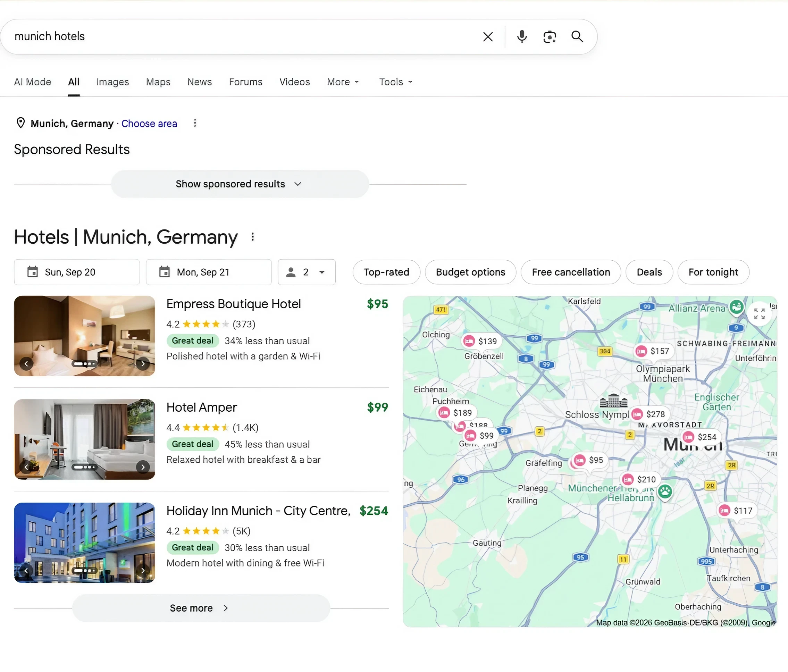Show next photo of Empress Boutique Hotel
The image size is (788, 672).
pos(143,363)
